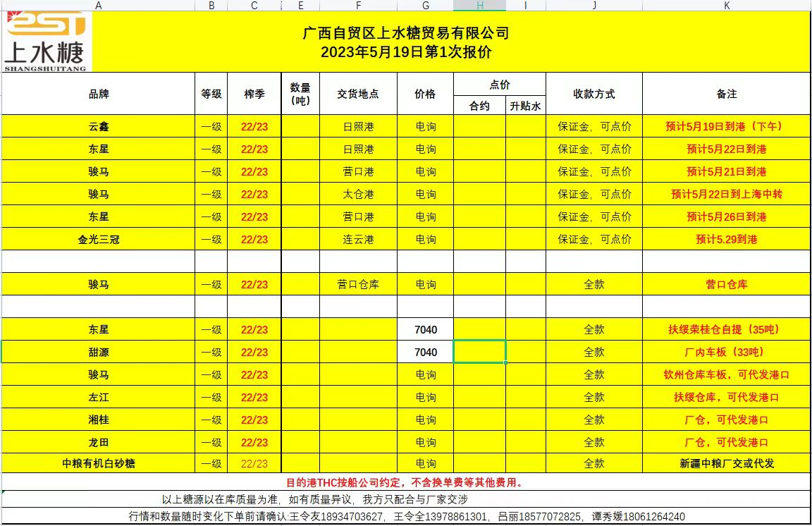Select the 交货地点 header cell
The width and height of the screenshot is (812, 526).
coord(357,94)
